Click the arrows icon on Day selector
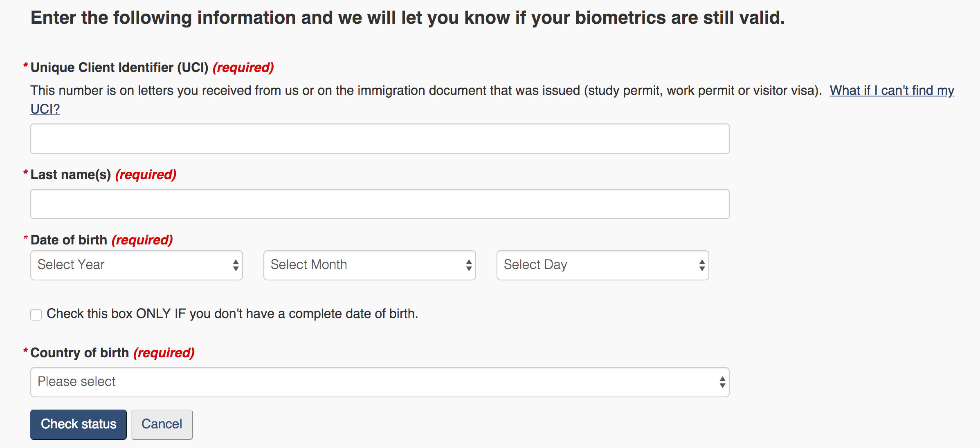980x448 pixels. coord(702,265)
